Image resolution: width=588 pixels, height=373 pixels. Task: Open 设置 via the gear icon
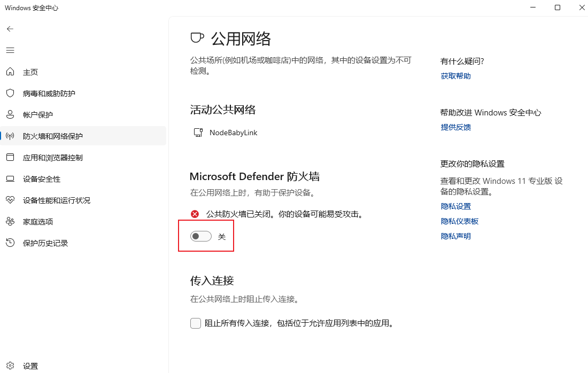coord(10,366)
